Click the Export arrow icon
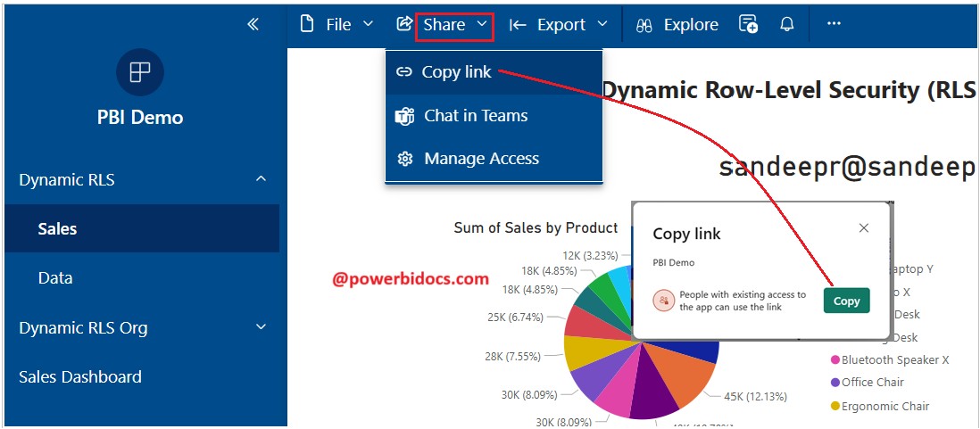The image size is (980, 429). click(519, 24)
